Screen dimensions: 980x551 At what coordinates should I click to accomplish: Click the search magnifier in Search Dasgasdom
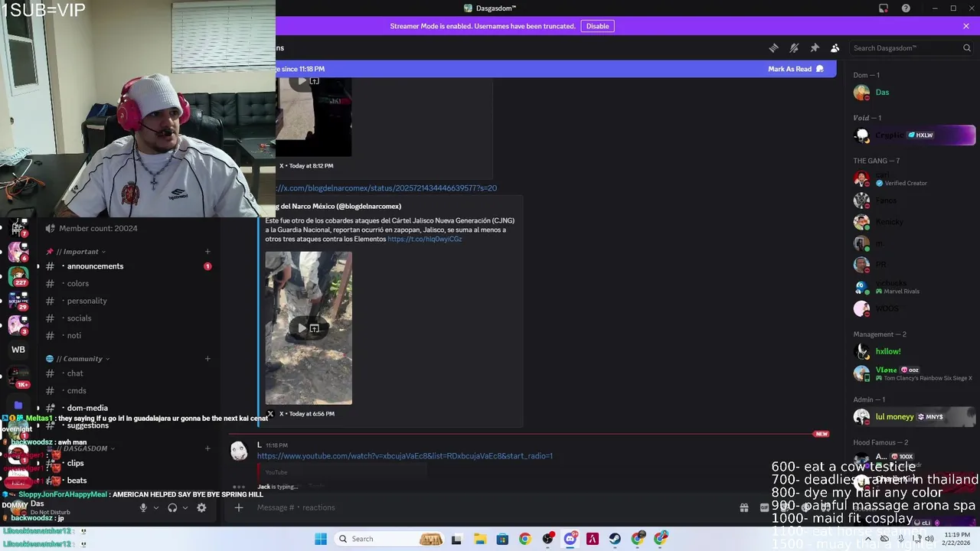click(966, 47)
